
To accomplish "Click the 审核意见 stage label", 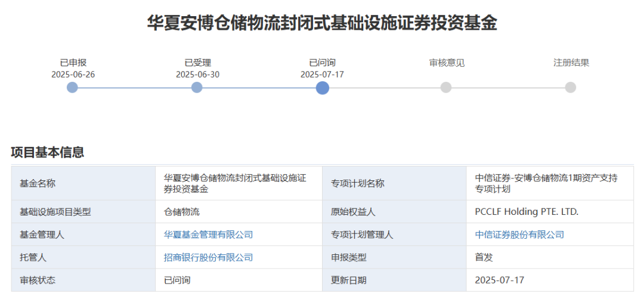I will (447, 63).
